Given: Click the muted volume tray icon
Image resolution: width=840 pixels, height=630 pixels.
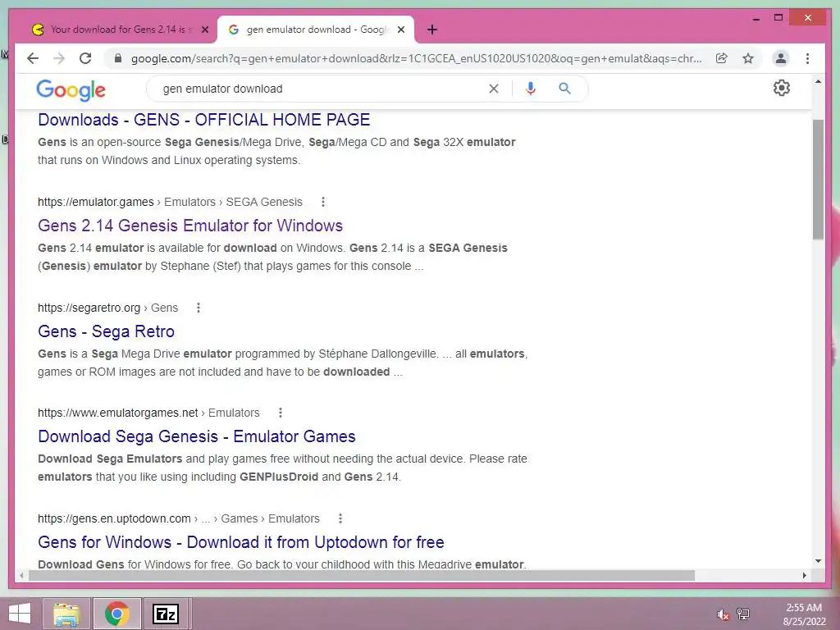Looking at the screenshot, I should coord(723,614).
